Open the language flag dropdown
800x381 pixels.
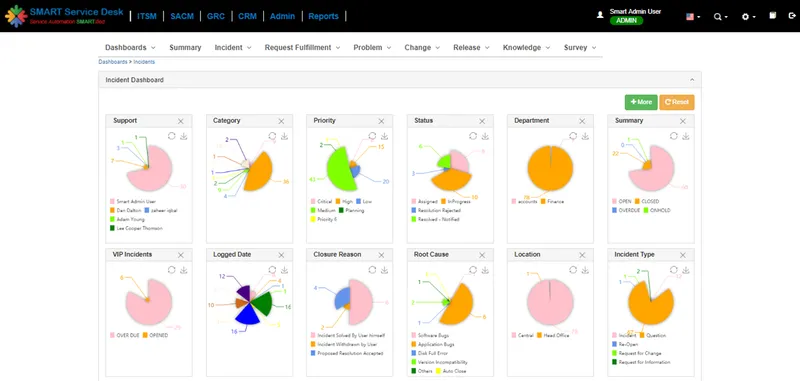[x=693, y=16]
